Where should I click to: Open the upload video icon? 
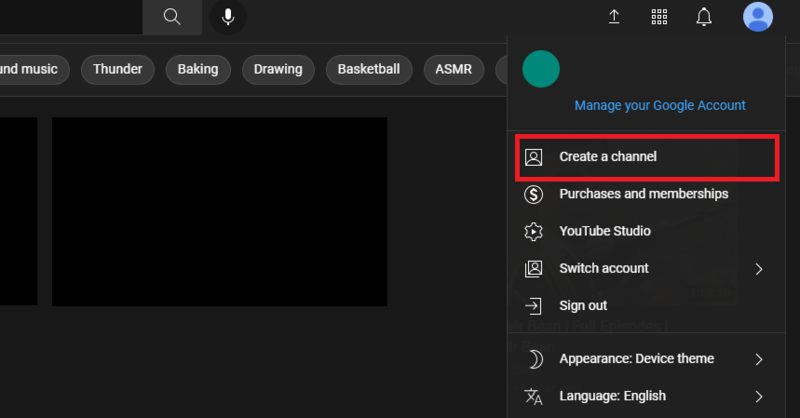coord(614,17)
